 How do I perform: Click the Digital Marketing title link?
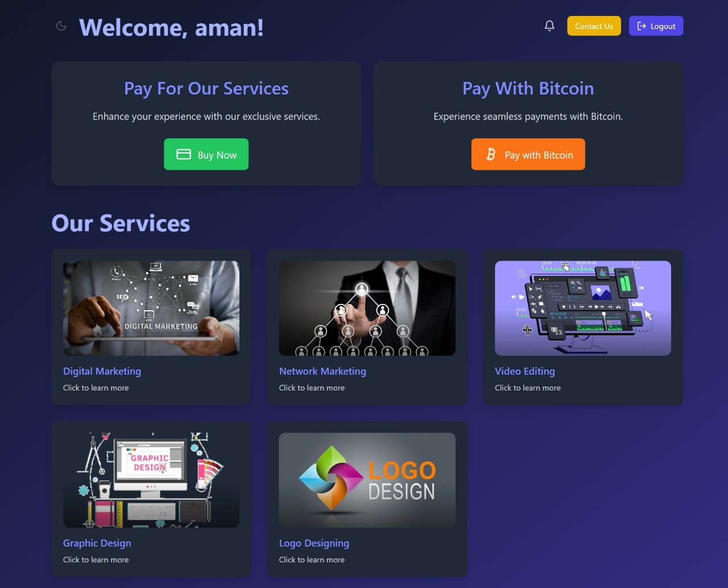click(102, 371)
